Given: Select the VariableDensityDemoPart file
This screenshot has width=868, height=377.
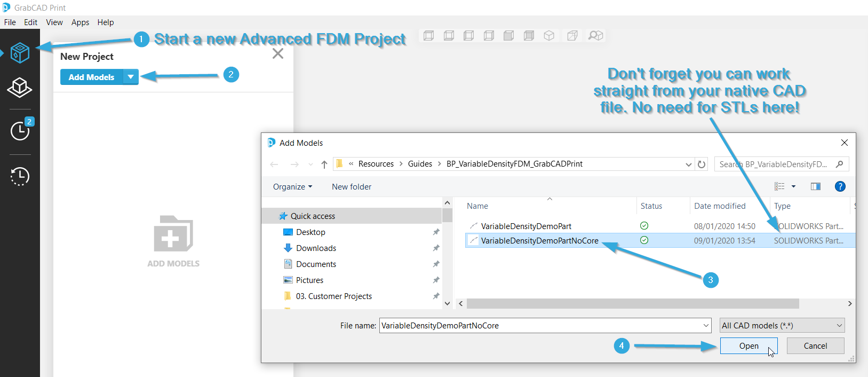Looking at the screenshot, I should point(525,226).
